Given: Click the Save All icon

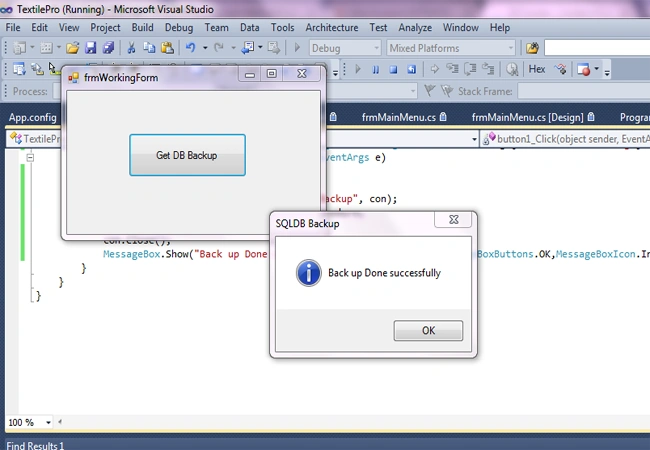Looking at the screenshot, I should coord(109,48).
